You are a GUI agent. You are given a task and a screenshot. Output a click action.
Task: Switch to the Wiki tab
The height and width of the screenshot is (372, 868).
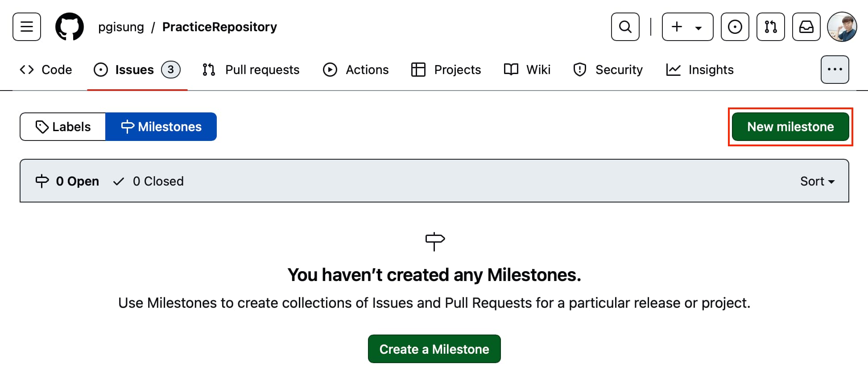click(x=527, y=70)
